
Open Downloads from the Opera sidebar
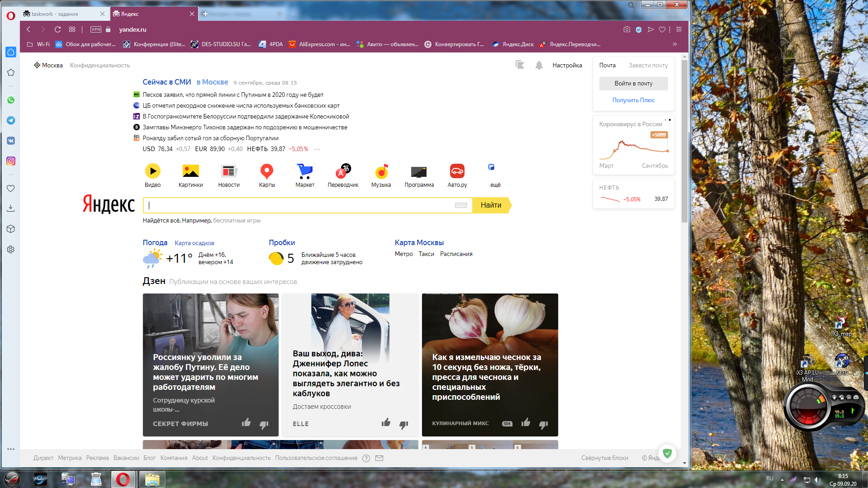pos(11,208)
